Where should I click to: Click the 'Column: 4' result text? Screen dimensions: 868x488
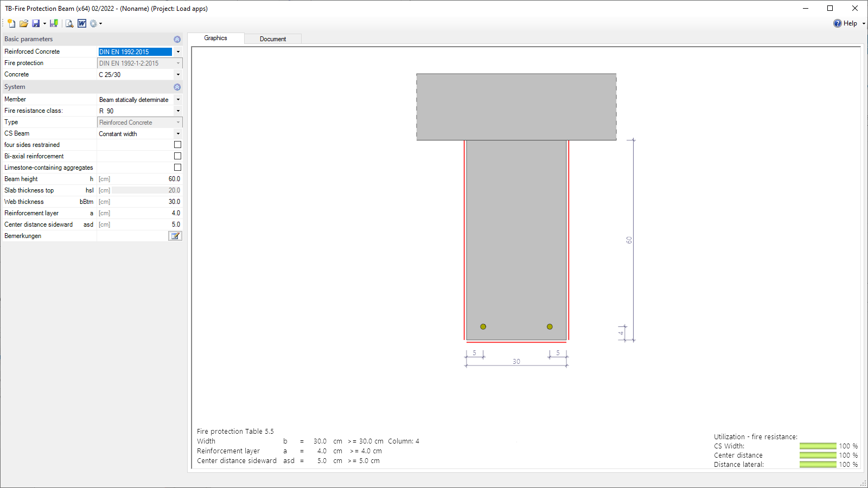[404, 441]
